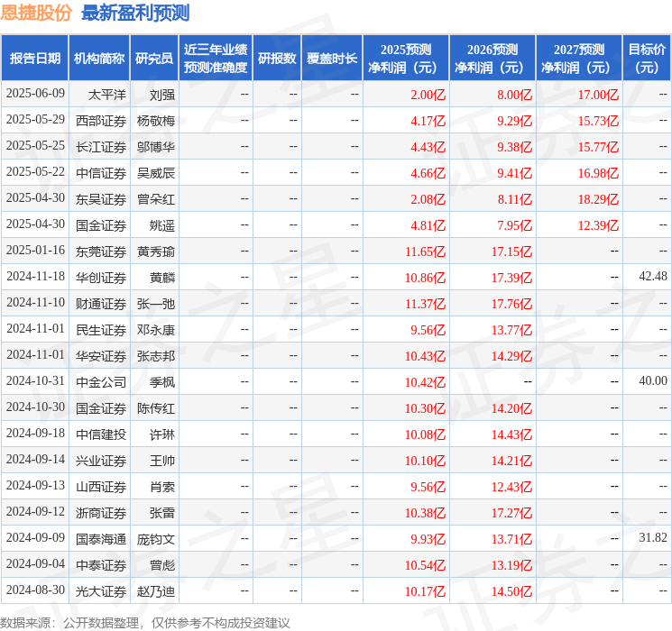Select the date cell 2025-05-22

tap(35, 172)
